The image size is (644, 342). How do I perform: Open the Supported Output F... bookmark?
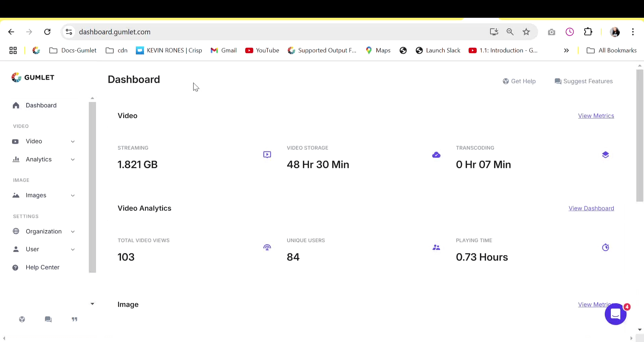[322, 50]
